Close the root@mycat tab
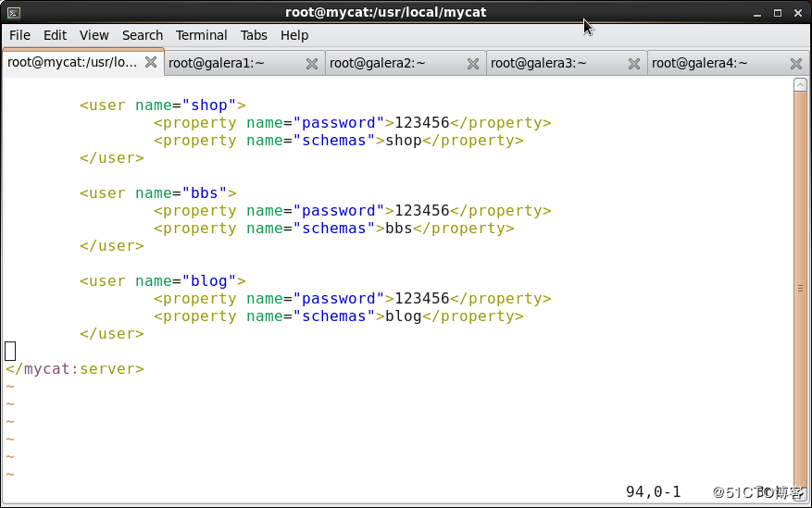Viewport: 812px width, 508px height. [151, 62]
